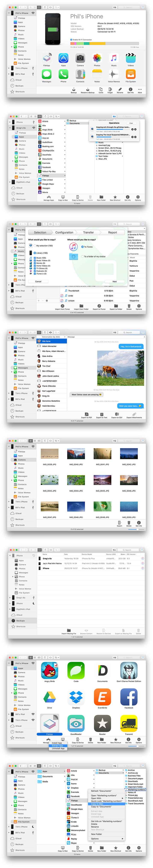The image size is (153, 868).
Task: Expand the Fallout Pip-Boy app folder arrow
Action: point(65,171)
